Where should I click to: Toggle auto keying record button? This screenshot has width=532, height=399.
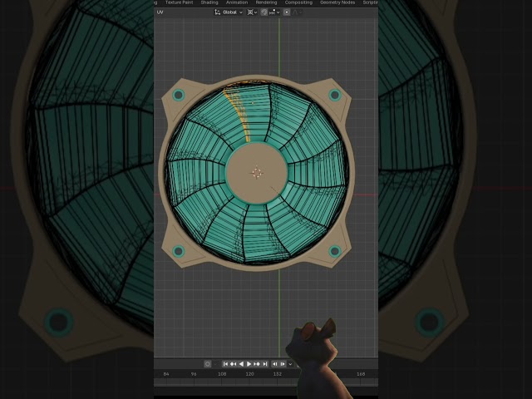[x=208, y=364]
